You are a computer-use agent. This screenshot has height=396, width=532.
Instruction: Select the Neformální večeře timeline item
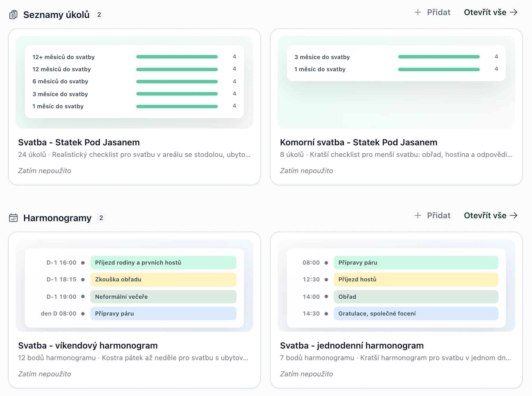point(163,297)
